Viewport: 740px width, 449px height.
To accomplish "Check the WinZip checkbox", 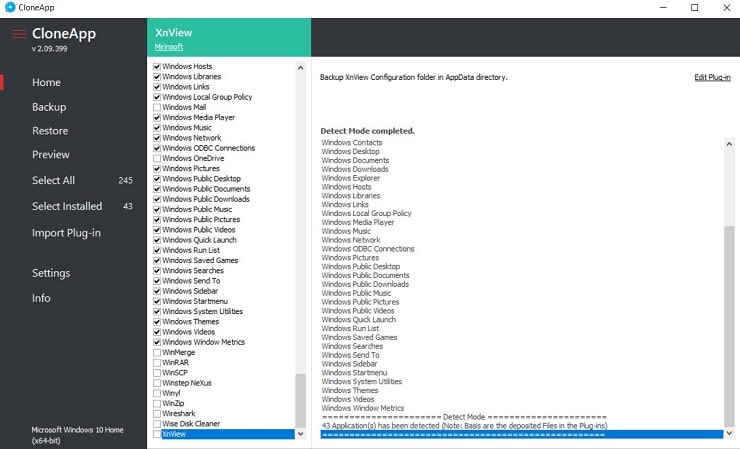I will point(157,403).
